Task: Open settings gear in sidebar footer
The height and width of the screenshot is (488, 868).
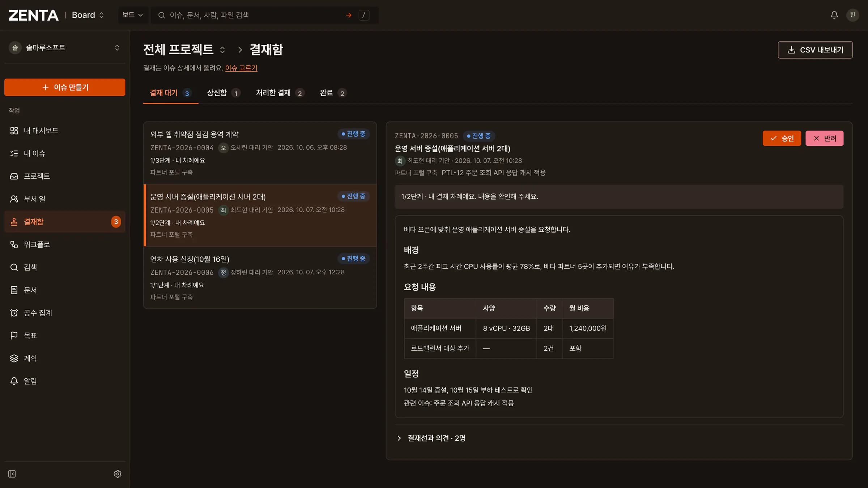Action: point(118,474)
